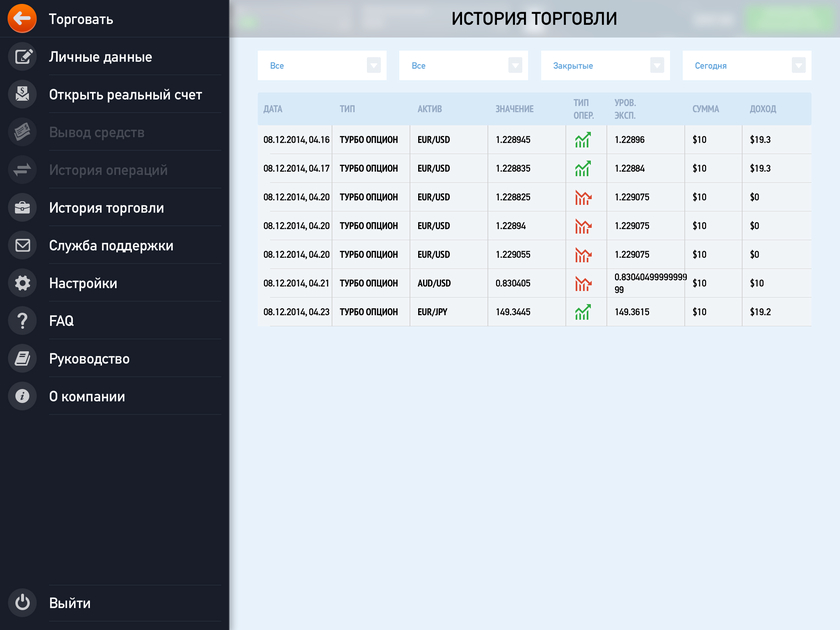Click the settings gear icon
Viewport: 840px width, 630px height.
pos(22,283)
